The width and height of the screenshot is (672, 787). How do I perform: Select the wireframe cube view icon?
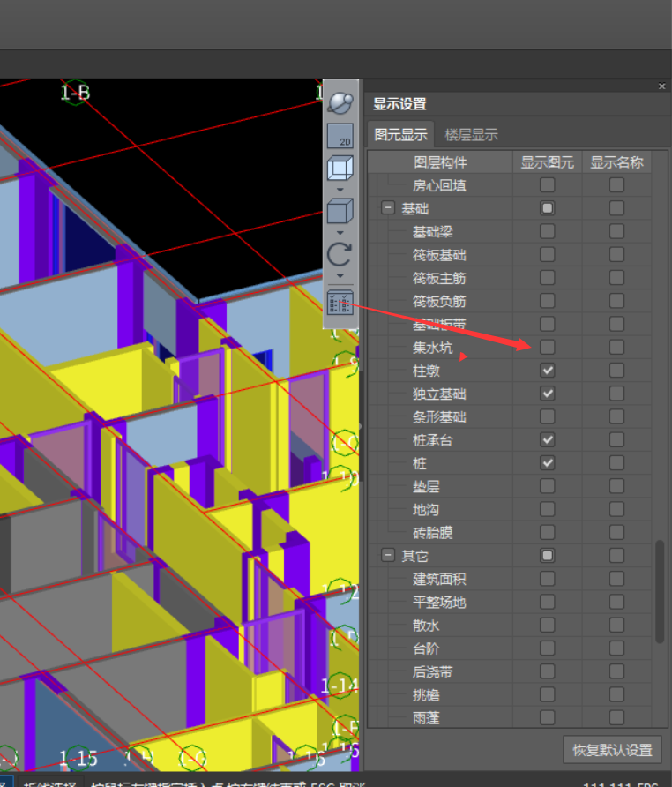coord(340,169)
